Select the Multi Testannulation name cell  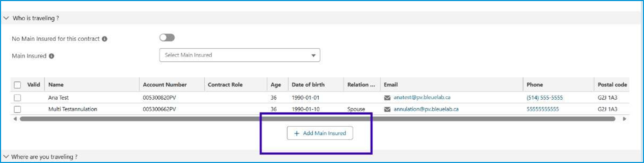(x=73, y=109)
